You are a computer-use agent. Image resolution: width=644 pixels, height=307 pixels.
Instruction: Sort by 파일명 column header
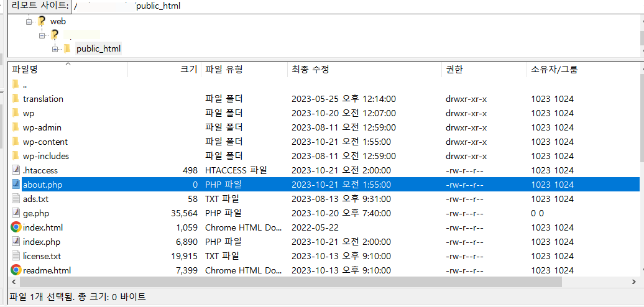(x=68, y=70)
